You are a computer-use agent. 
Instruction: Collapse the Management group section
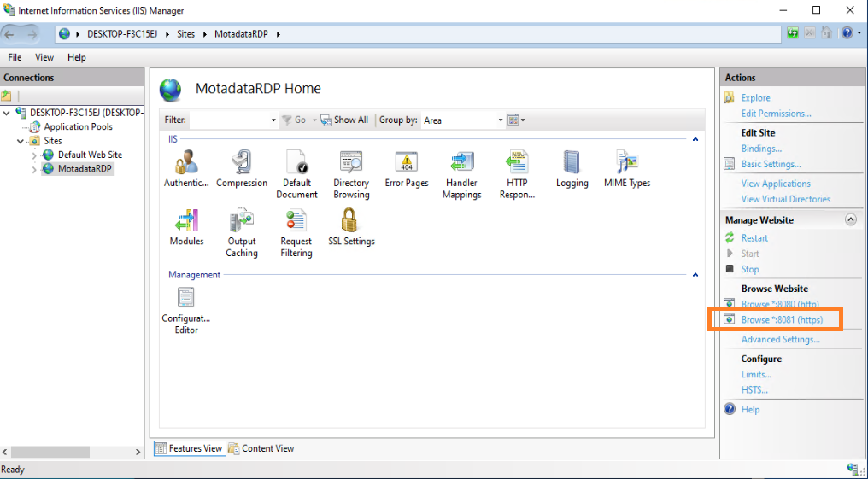(695, 275)
